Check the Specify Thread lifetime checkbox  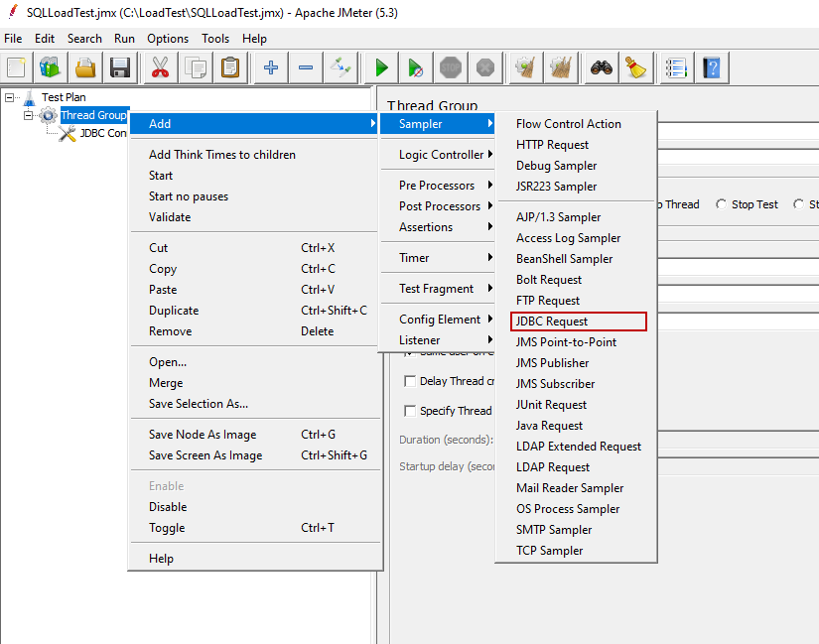click(410, 411)
